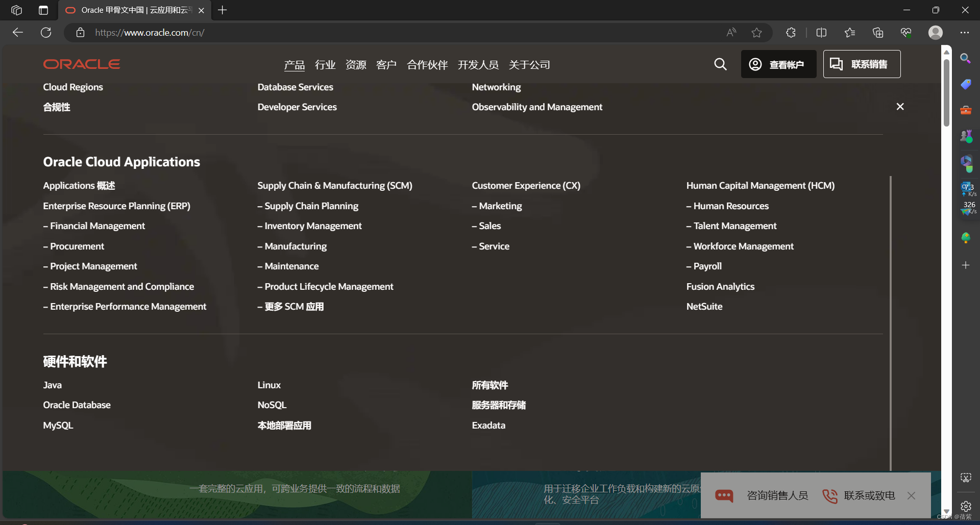The image size is (980, 525).
Task: Open the site search magnifier icon
Action: click(x=720, y=64)
